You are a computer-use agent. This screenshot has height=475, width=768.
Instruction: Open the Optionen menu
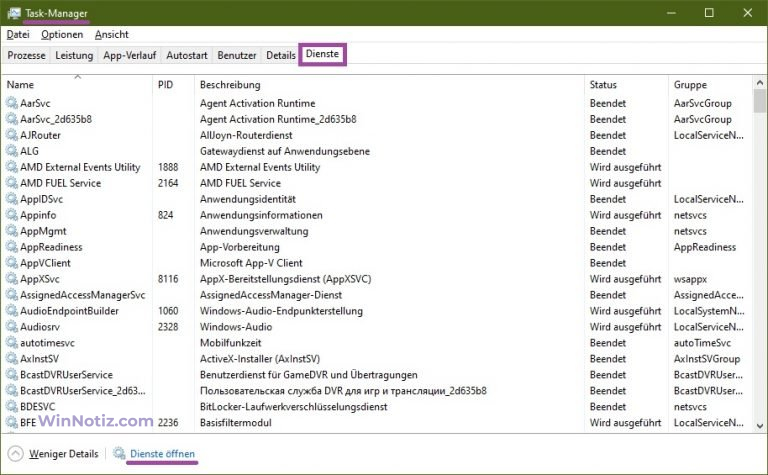coord(62,34)
